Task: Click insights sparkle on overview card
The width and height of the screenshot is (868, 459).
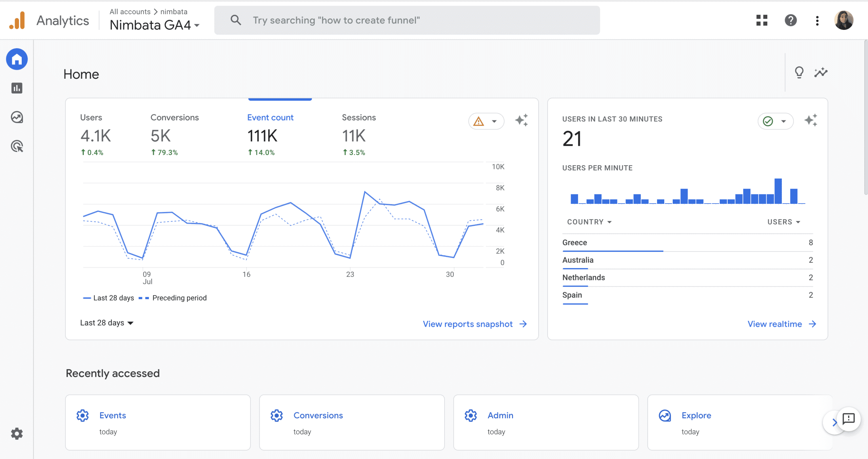Action: (521, 120)
